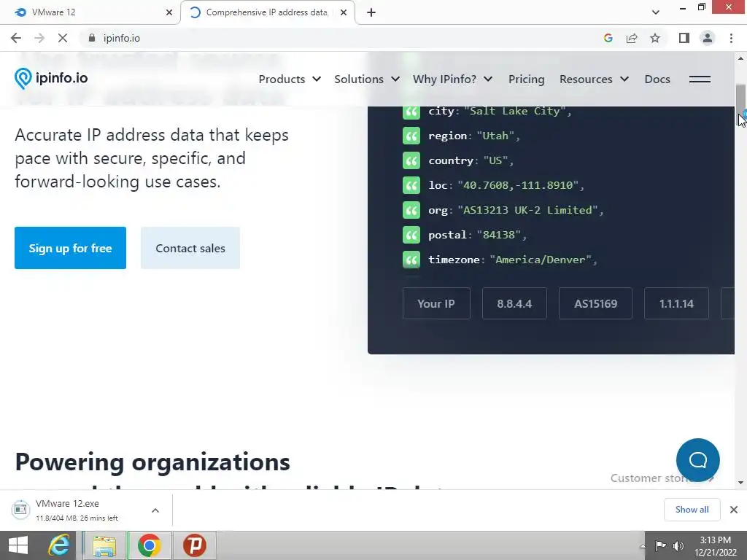Viewport: 747px width, 560px height.
Task: Launch Internet Explorer from taskbar
Action: point(59,545)
